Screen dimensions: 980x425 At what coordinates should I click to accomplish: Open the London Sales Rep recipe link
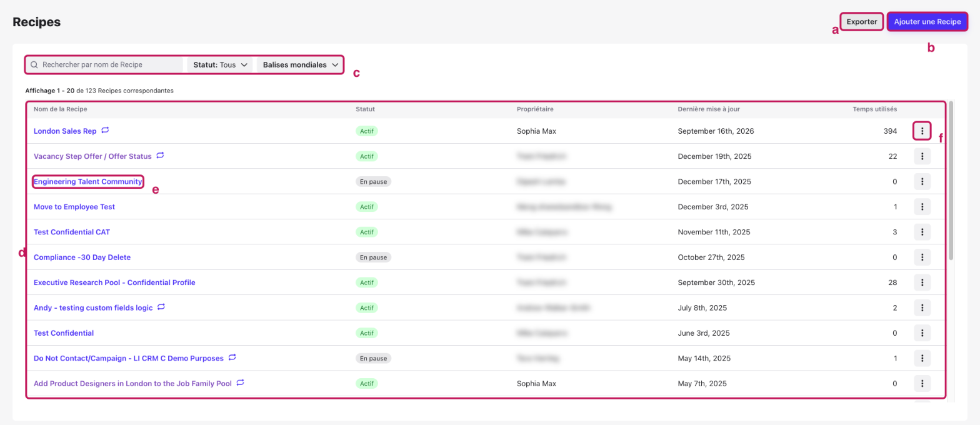click(65, 131)
